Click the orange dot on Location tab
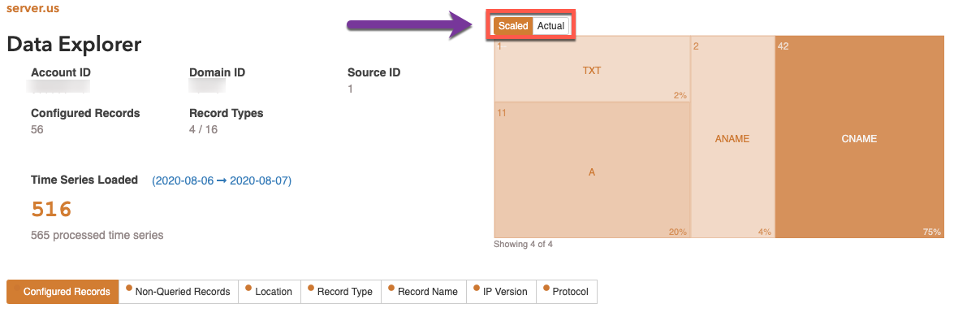 248,288
